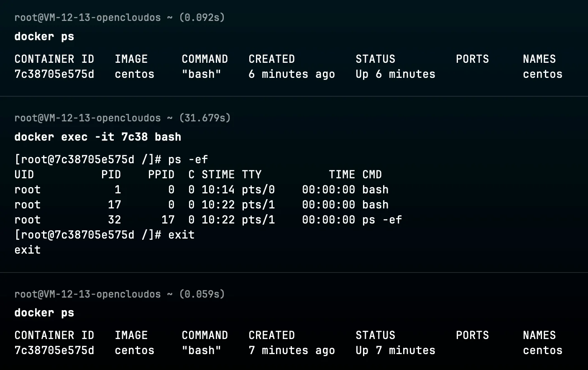This screenshot has height=370, width=588.
Task: Click the CMD column header
Action: (x=372, y=175)
